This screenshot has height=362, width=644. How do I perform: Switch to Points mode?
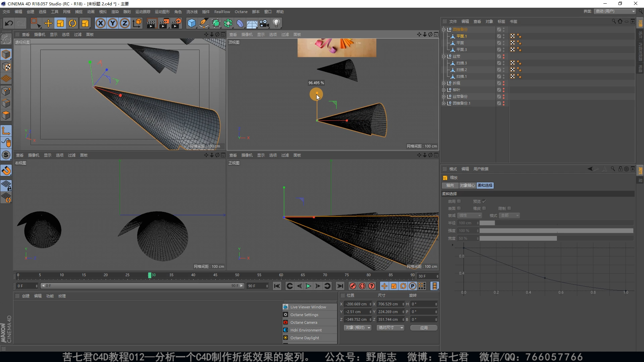pos(6,91)
